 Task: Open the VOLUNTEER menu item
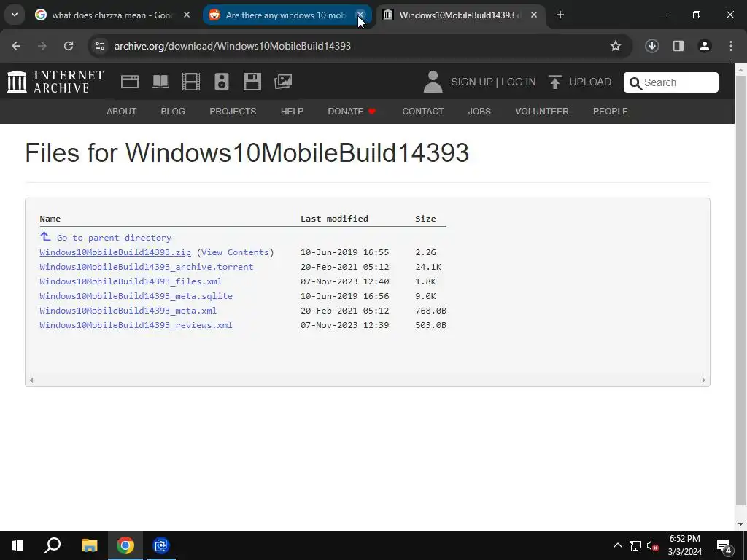click(542, 112)
